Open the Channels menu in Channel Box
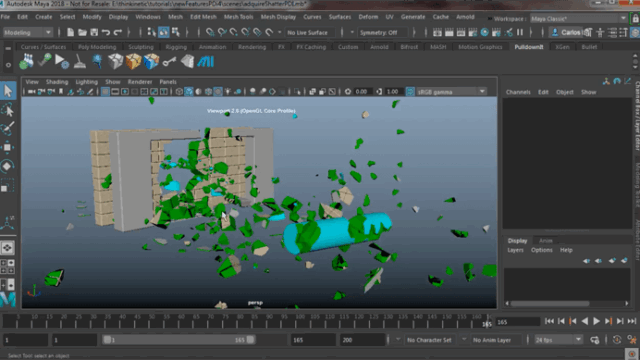Screen dimensions: 640x360 pyautogui.click(x=518, y=92)
